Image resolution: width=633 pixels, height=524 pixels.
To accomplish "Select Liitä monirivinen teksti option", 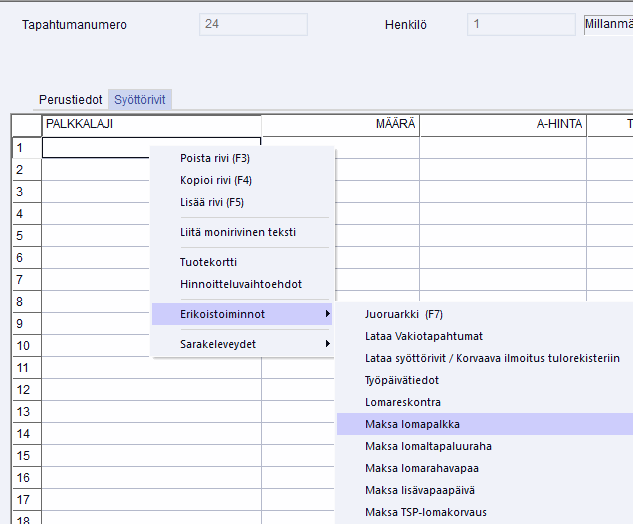I will pyautogui.click(x=238, y=232).
